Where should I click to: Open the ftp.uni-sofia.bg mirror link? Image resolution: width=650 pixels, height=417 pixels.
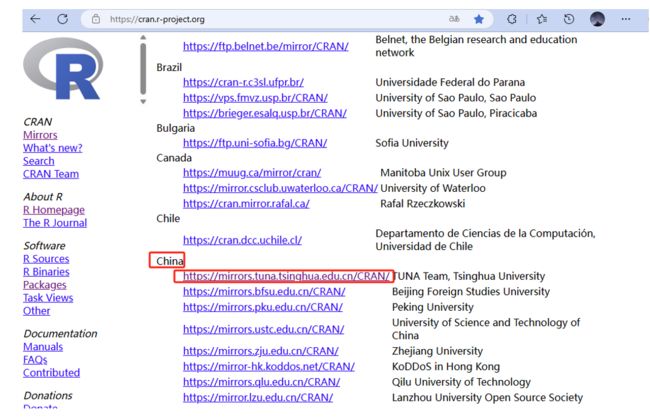click(x=255, y=143)
